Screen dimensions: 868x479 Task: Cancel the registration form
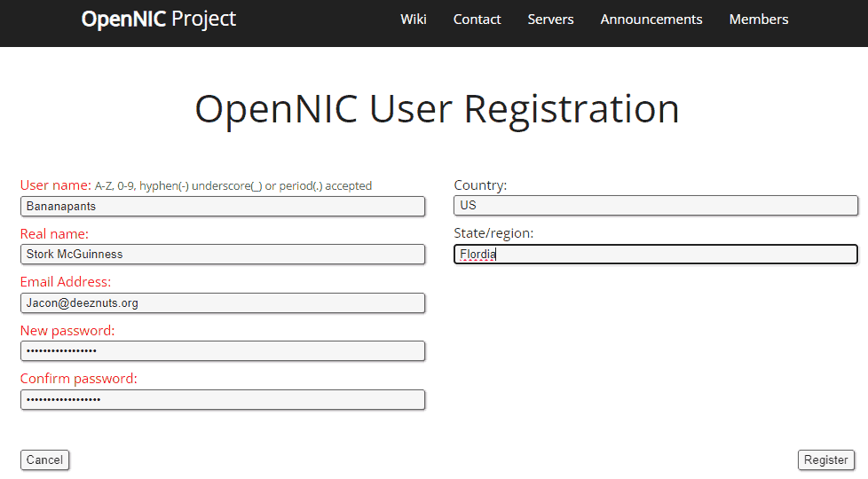pos(45,460)
